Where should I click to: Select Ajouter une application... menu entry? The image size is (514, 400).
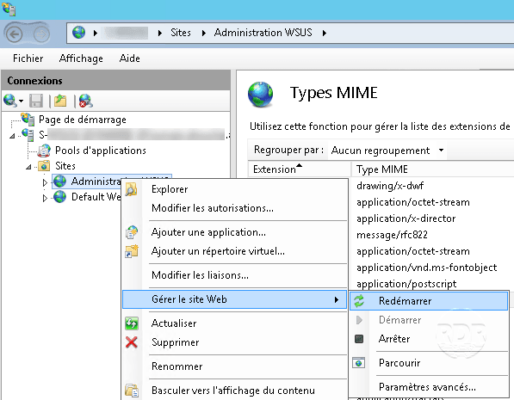235,232
